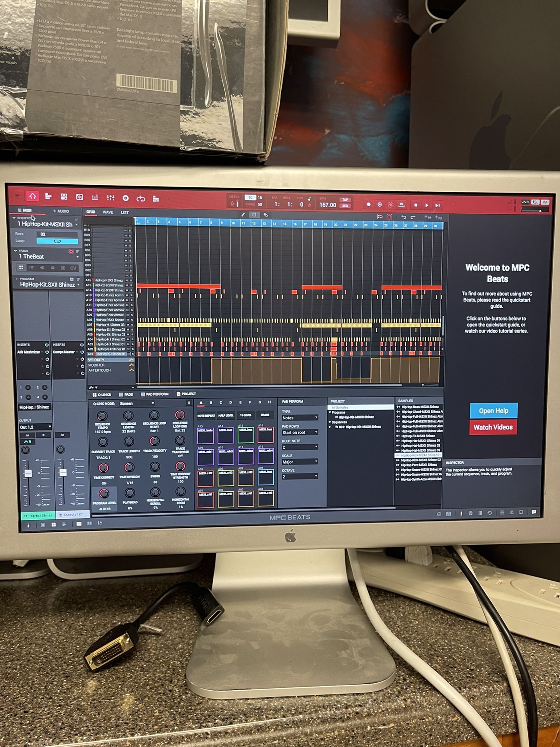Click the Bars value field 32
Screen dimensions: 560x747
(x=57, y=234)
